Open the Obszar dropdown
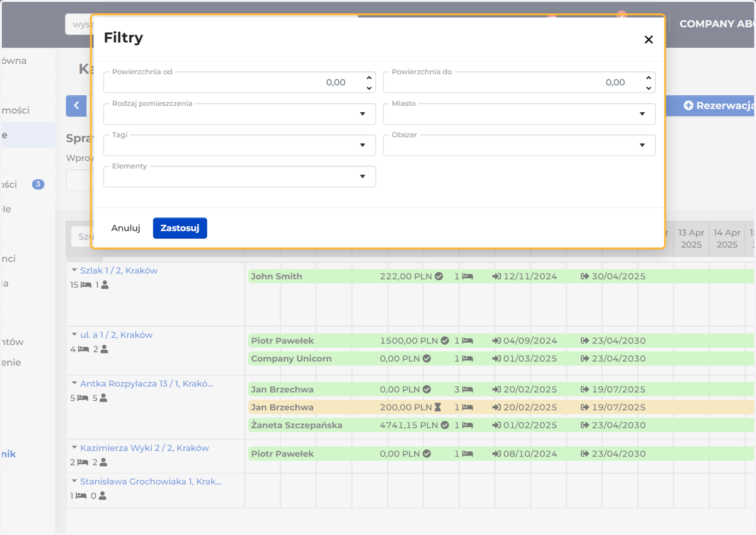The height and width of the screenshot is (535, 756). point(519,145)
